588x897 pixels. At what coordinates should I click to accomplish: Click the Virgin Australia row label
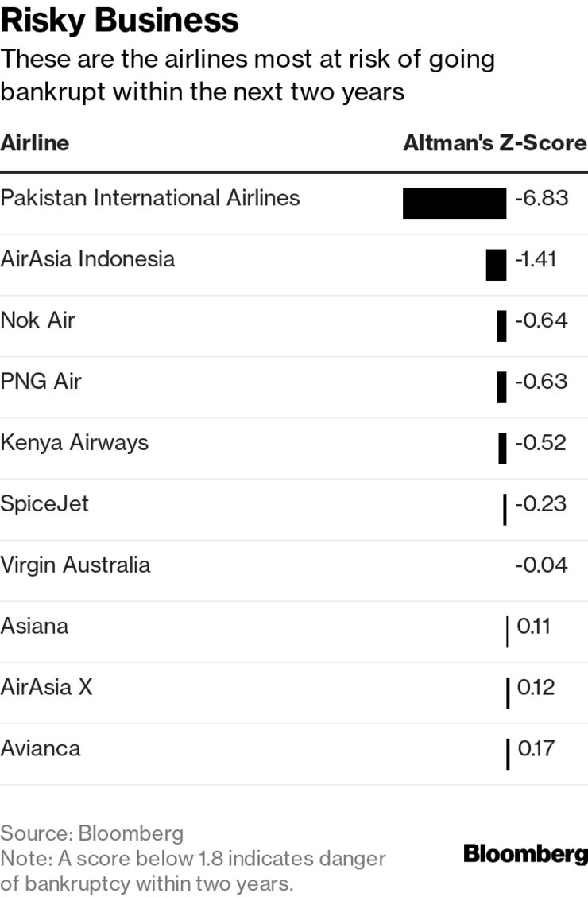[75, 565]
